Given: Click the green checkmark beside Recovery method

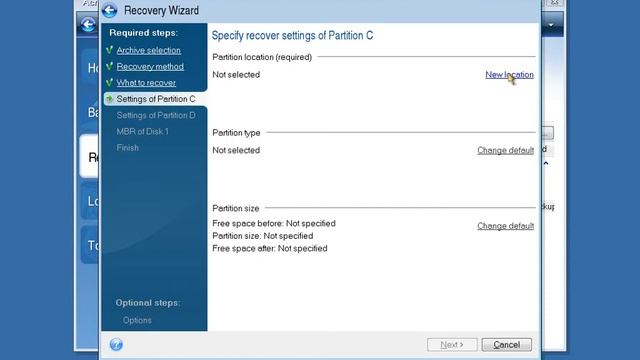Looking at the screenshot, I should coord(109,66).
